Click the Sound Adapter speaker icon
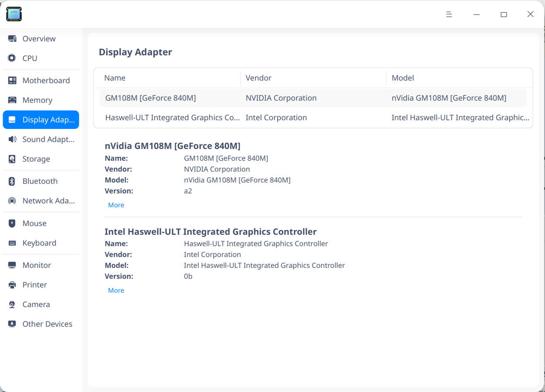 tap(12, 139)
